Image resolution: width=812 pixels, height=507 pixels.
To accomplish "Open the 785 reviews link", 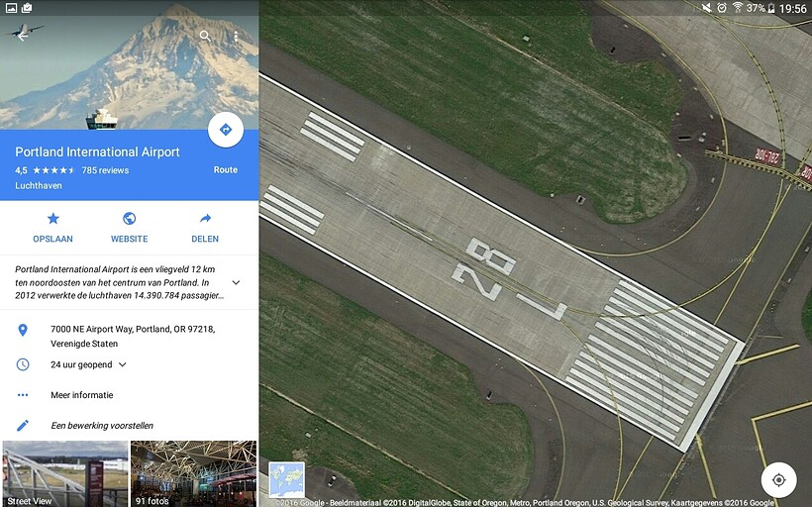I will [105, 170].
